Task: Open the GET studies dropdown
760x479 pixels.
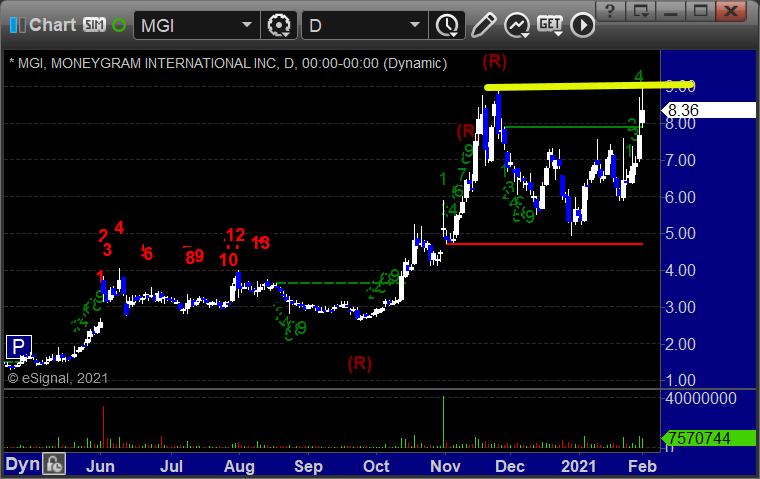Action: (550, 25)
